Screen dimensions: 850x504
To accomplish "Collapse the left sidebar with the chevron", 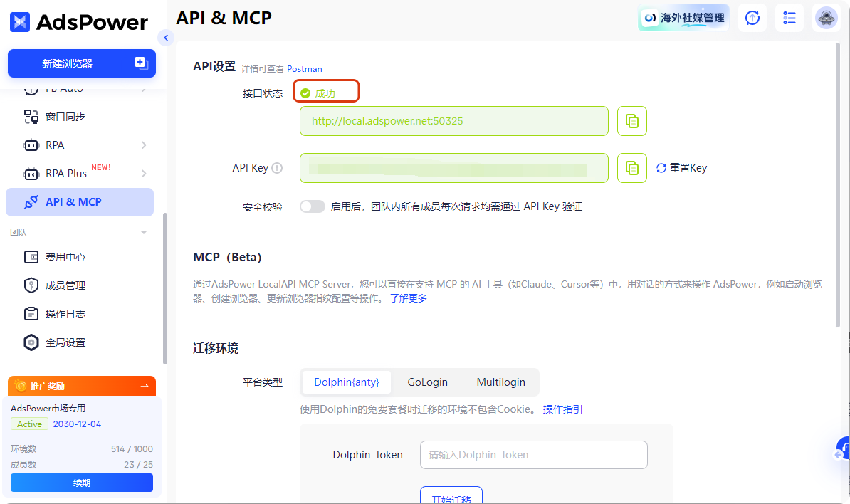I will [x=166, y=38].
